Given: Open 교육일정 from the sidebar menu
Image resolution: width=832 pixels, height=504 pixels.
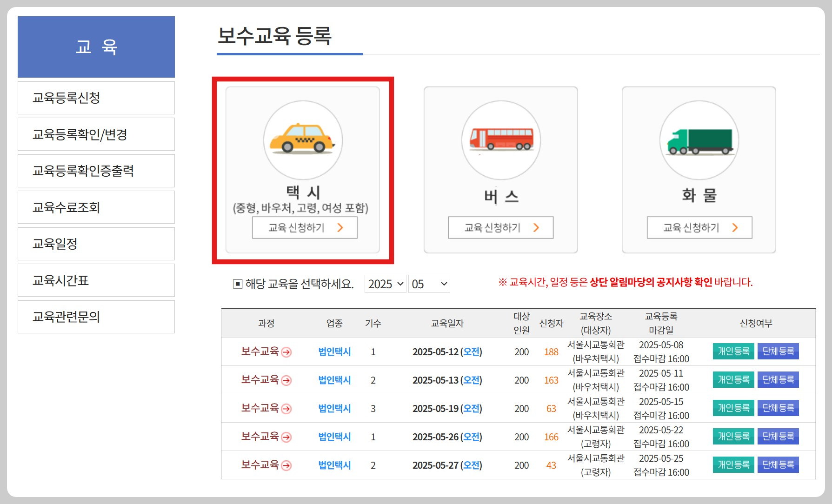Looking at the screenshot, I should (96, 244).
